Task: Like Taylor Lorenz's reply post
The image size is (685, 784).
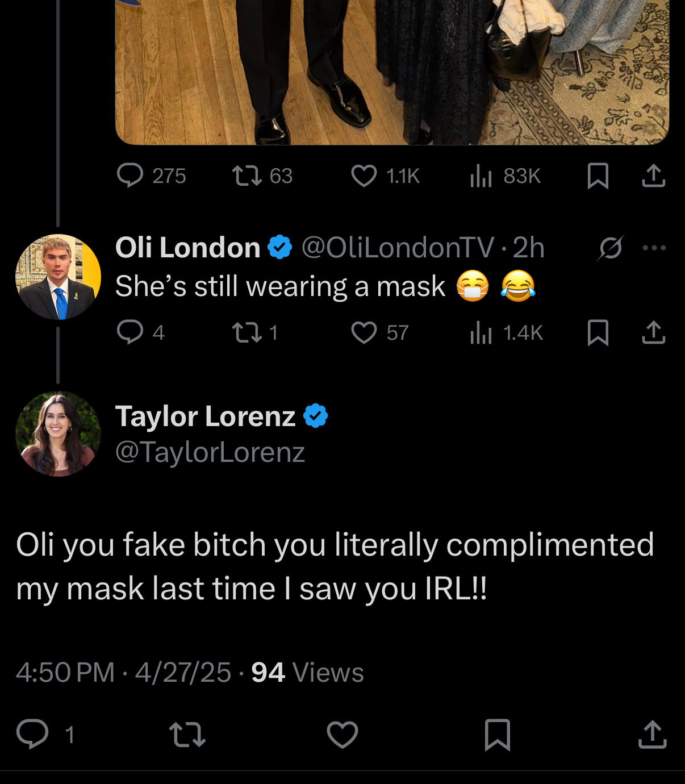Action: click(x=342, y=735)
